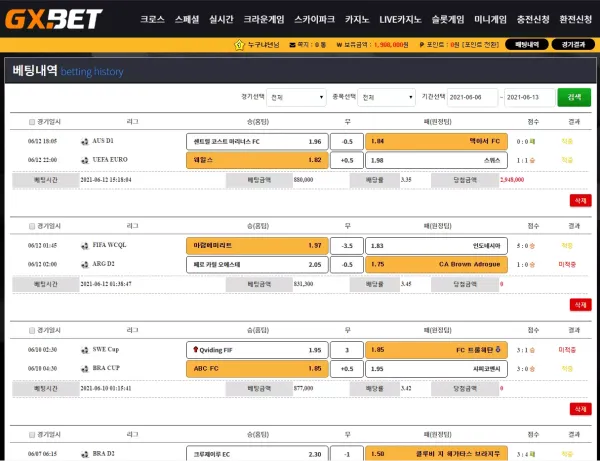The image size is (600, 461).
Task: Select the 2.05 home cell in ARG D2 row
Action: pos(257,264)
